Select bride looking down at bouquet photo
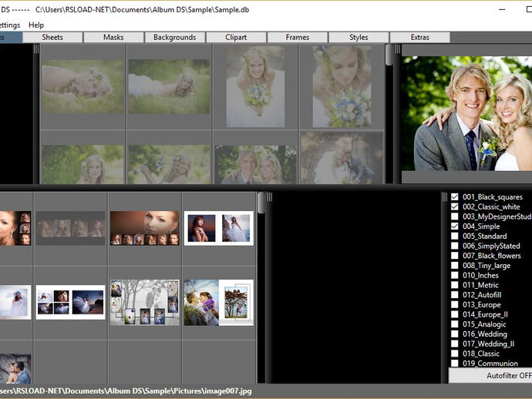532x399 pixels. tap(342, 87)
